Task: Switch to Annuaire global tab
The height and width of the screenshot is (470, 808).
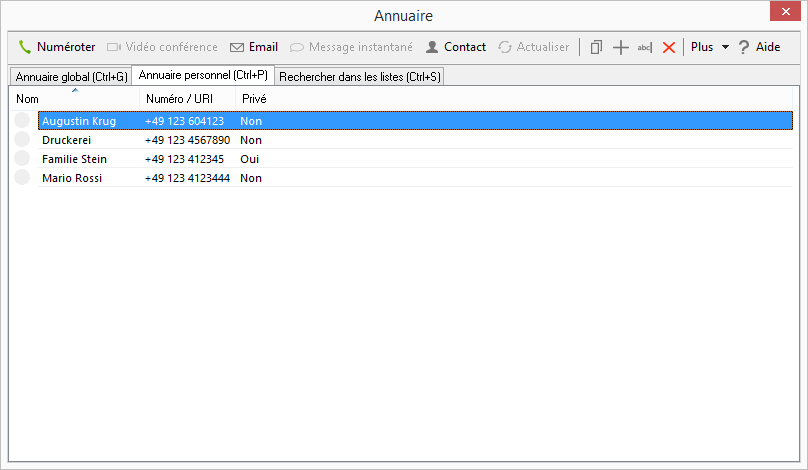Action: pos(71,77)
